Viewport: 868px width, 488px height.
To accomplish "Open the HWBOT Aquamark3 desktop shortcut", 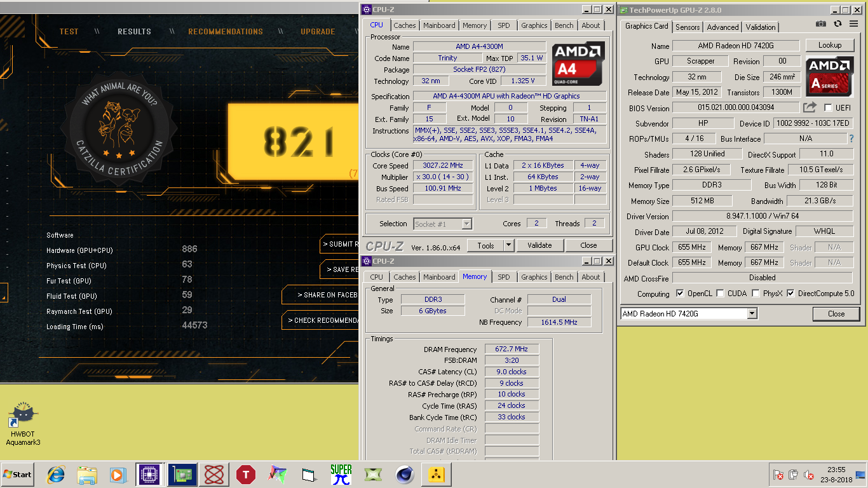I will 23,424.
